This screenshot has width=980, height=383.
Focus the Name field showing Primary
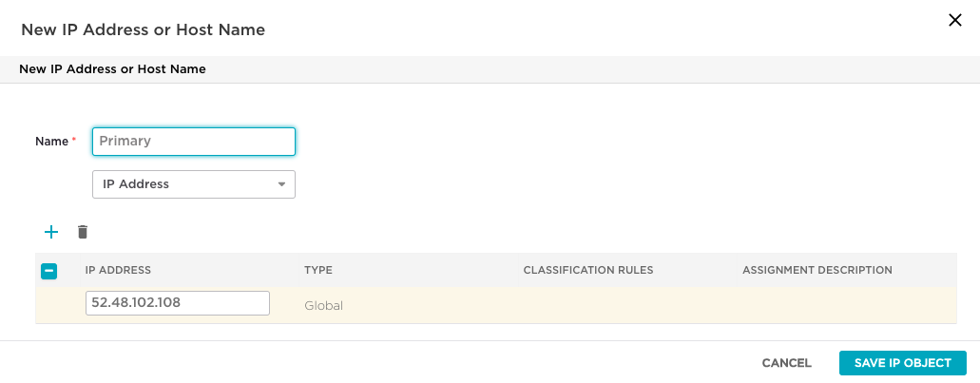point(194,142)
